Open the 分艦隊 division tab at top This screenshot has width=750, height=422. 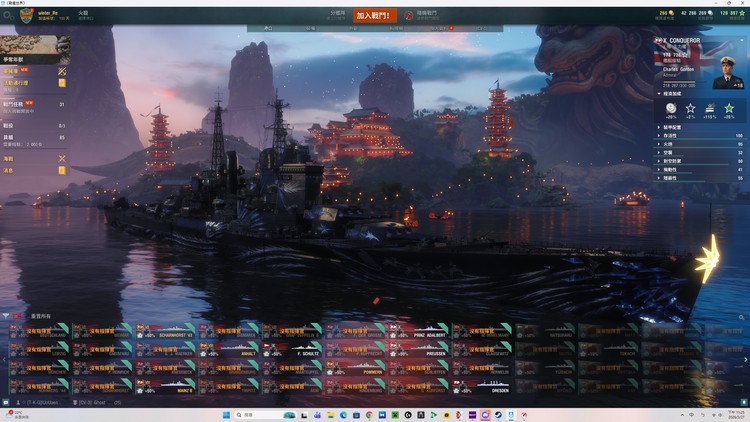[338, 15]
